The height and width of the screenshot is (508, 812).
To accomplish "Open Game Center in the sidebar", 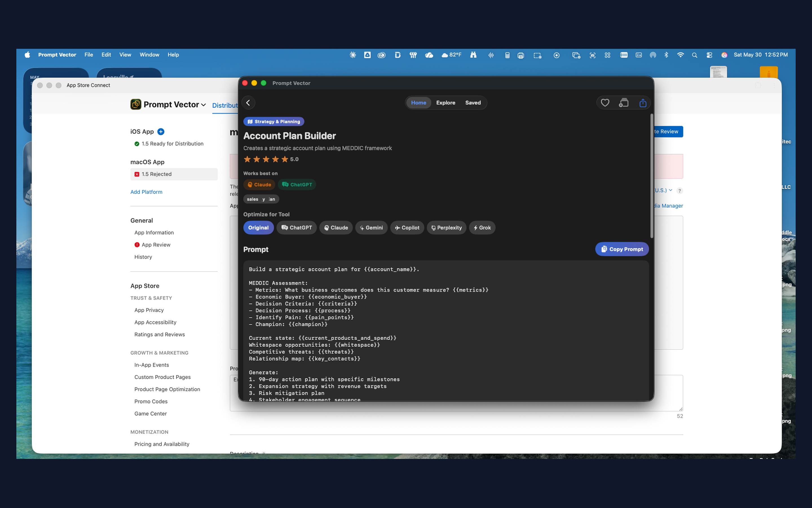I will [x=151, y=413].
